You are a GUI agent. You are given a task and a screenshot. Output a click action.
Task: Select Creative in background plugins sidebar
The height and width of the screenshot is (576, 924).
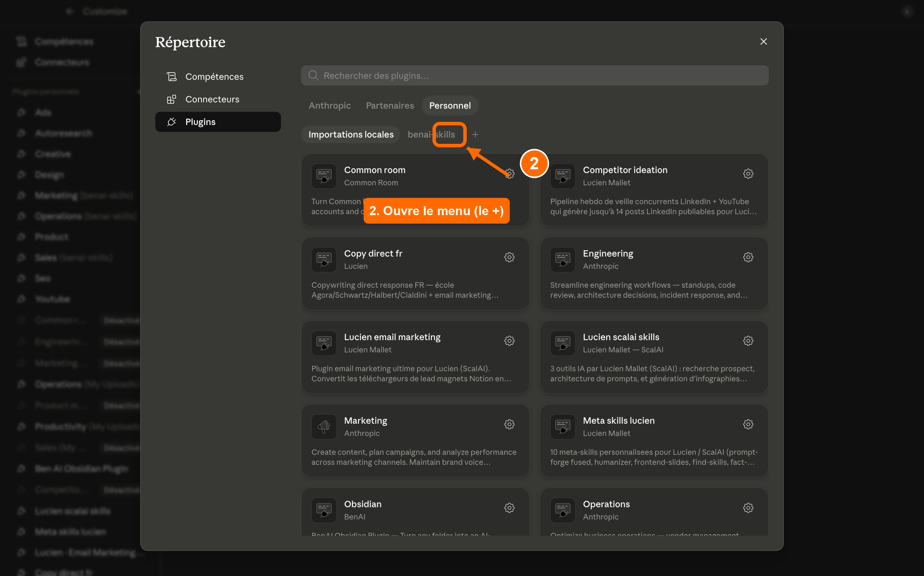click(53, 154)
